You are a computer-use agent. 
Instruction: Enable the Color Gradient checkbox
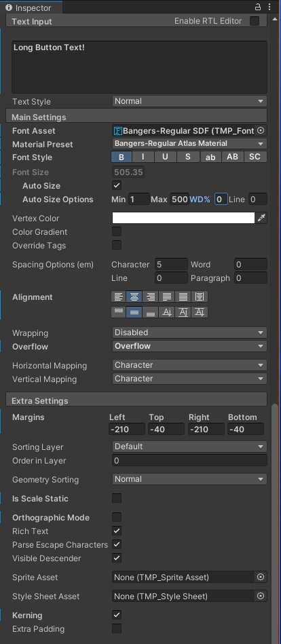pyautogui.click(x=117, y=231)
